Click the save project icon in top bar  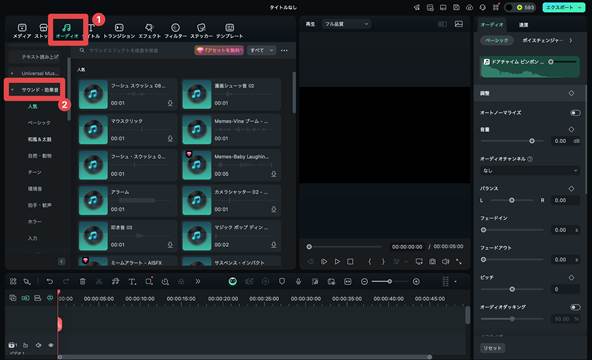[456, 8]
